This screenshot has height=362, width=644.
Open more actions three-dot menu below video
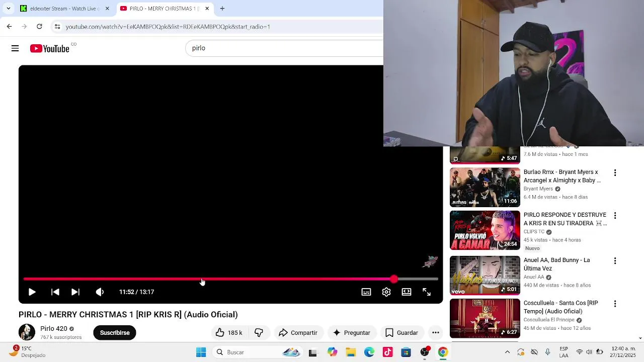pos(436,332)
